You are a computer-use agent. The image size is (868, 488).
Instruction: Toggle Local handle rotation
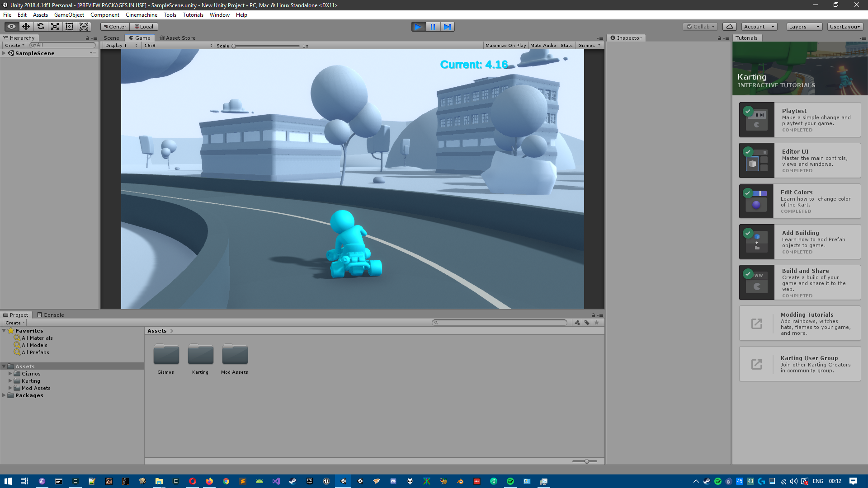(144, 27)
